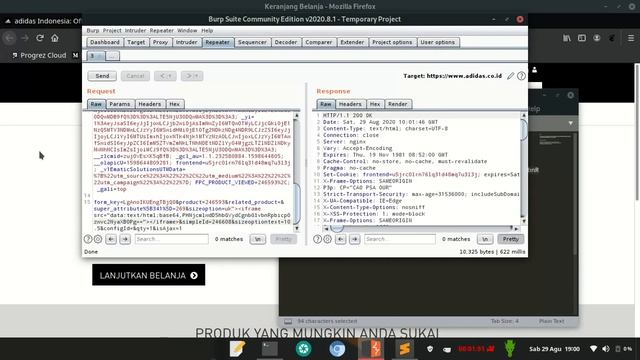The height and width of the screenshot is (360, 640).
Task: Open the Extender tab
Action: coord(352,42)
